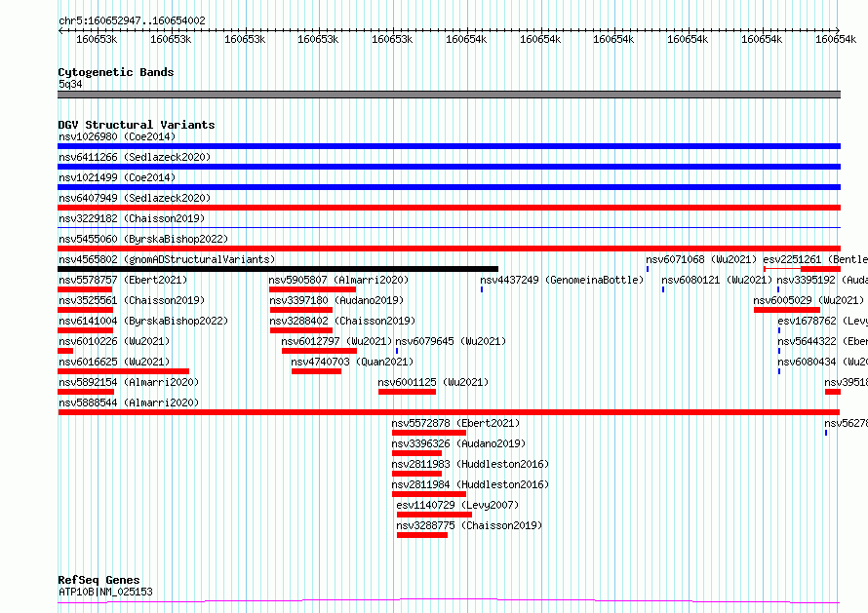
Task: Click the small blue marker under nsv4437249
Action: [x=482, y=289]
